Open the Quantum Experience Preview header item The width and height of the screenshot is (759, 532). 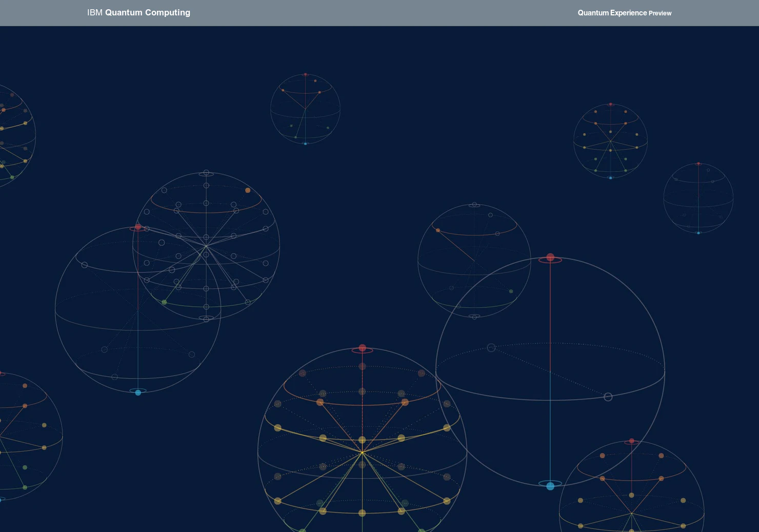click(624, 13)
